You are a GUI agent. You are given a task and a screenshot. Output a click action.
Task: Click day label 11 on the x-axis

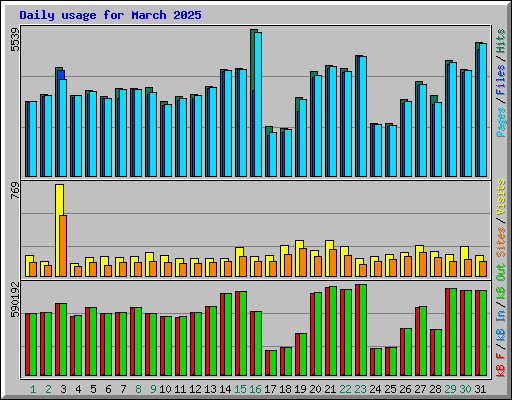tap(180, 389)
